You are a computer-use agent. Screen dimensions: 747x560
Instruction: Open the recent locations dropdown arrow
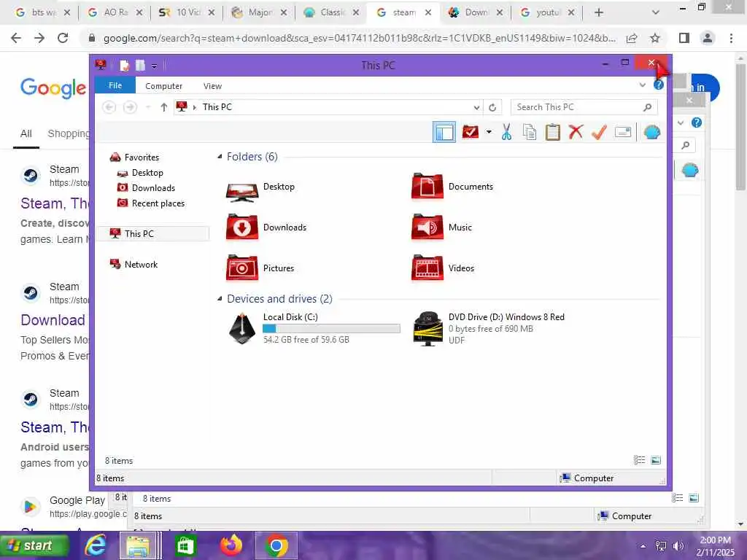148,107
